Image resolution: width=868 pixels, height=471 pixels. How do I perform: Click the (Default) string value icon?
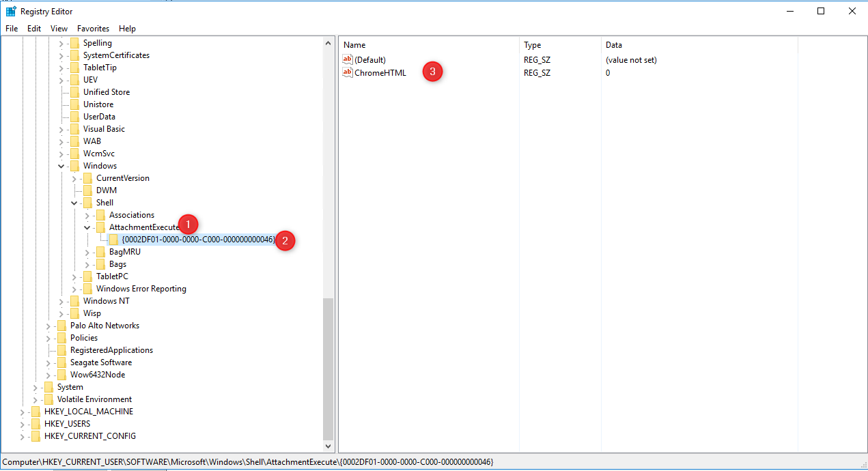coord(348,60)
